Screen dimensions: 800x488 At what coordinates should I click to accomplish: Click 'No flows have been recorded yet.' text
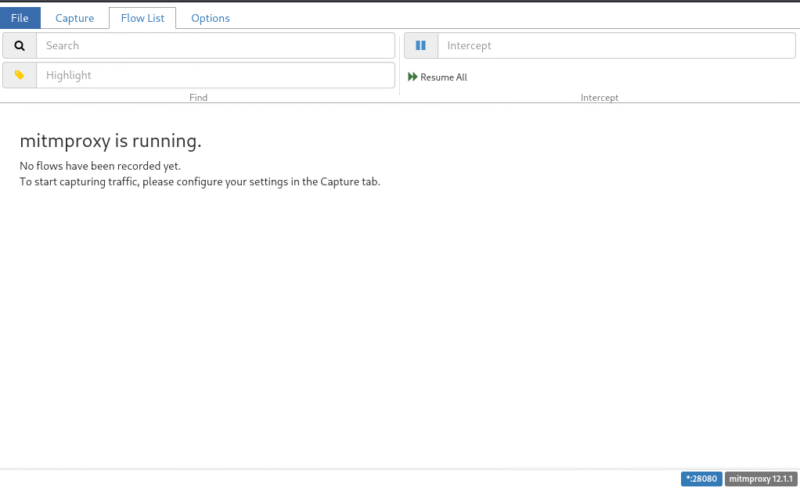point(100,166)
